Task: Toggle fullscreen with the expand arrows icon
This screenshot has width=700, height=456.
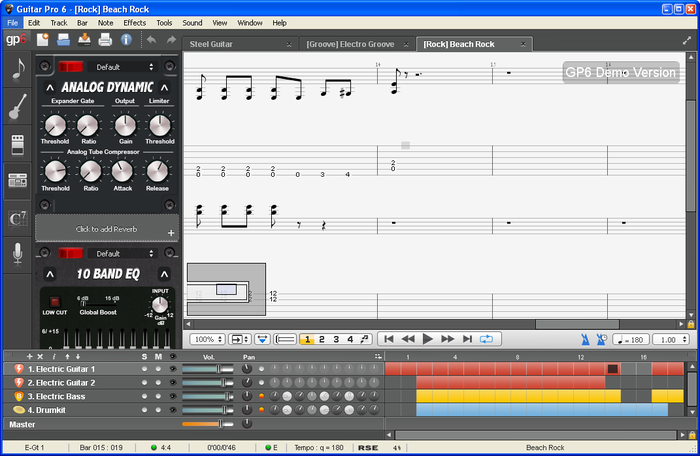Action: pyautogui.click(x=687, y=41)
